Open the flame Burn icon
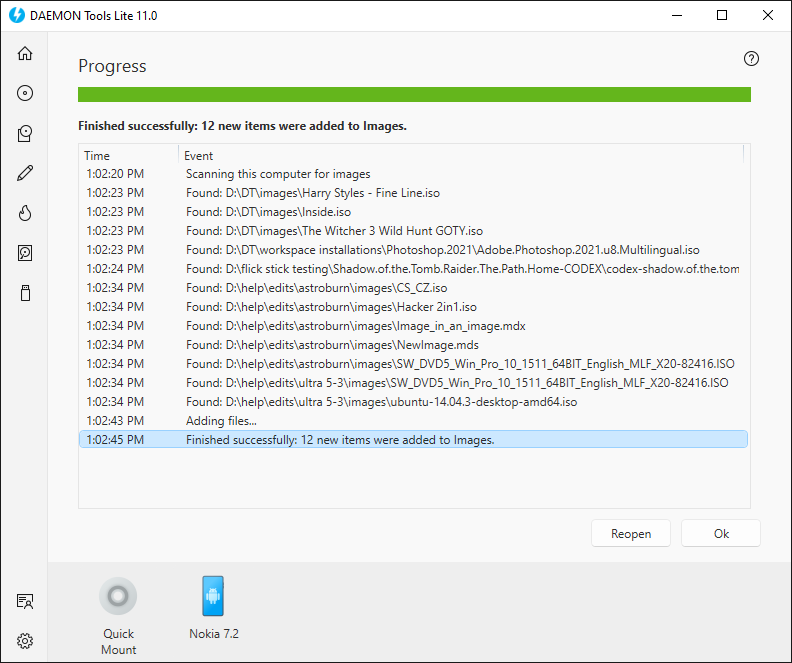 point(25,213)
